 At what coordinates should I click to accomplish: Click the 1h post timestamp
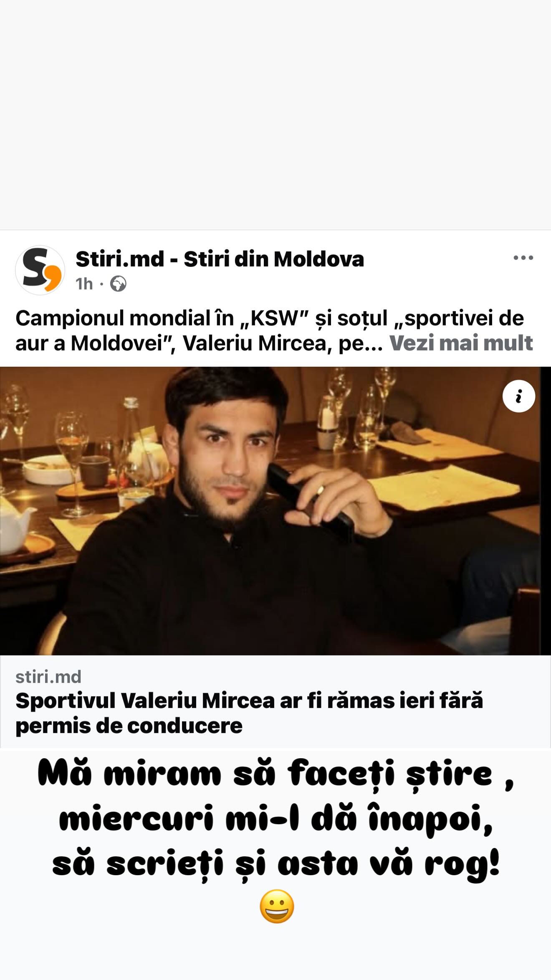(84, 284)
